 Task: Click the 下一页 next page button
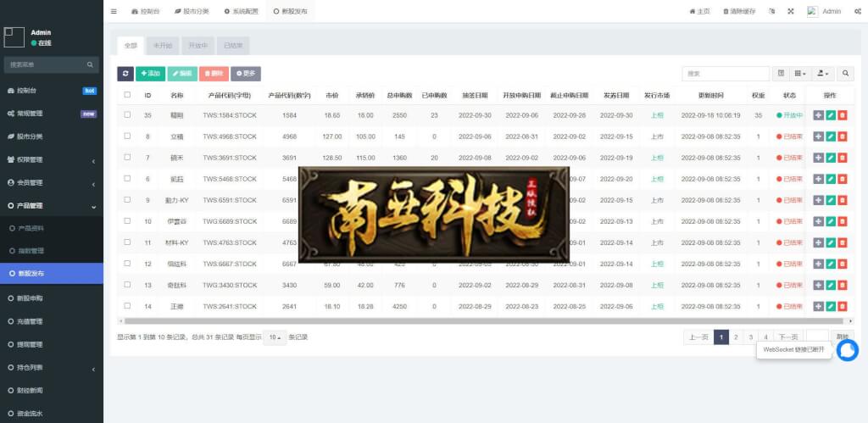[788, 337]
